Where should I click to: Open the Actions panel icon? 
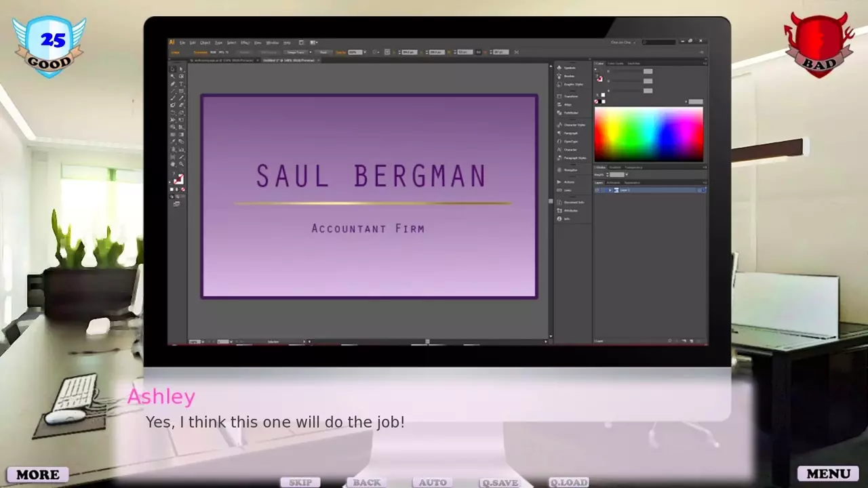[559, 182]
